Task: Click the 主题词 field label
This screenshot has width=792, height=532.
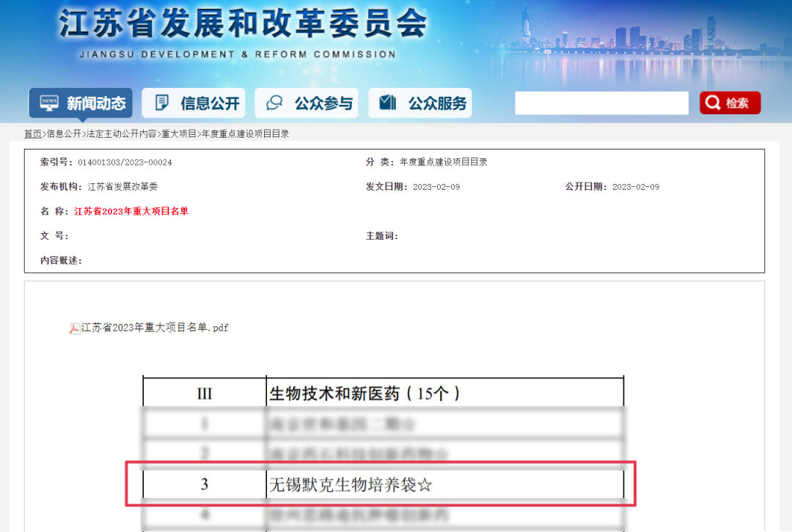Action: tap(382, 236)
